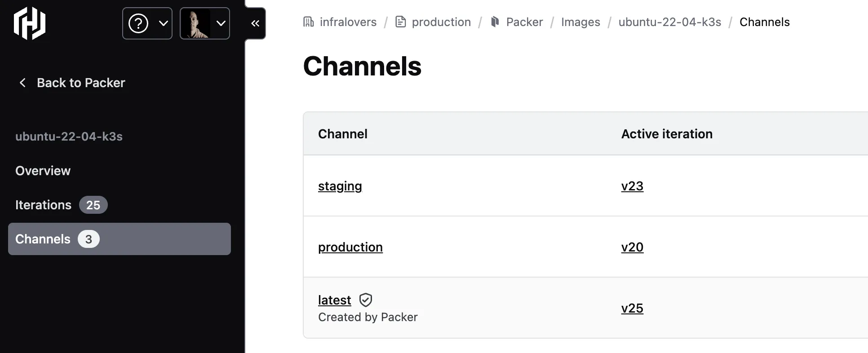868x353 pixels.
Task: Click the ubuntu-22-04-k3s sidebar heading
Action: coord(69,137)
